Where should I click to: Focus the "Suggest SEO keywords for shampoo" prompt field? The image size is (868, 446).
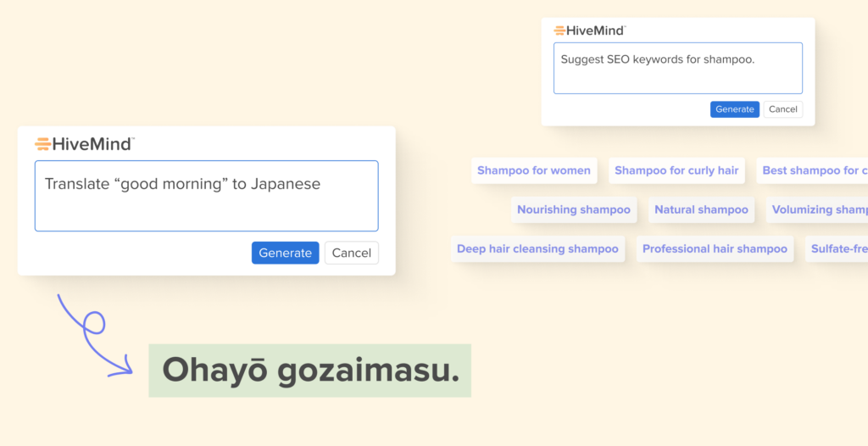[x=677, y=68]
